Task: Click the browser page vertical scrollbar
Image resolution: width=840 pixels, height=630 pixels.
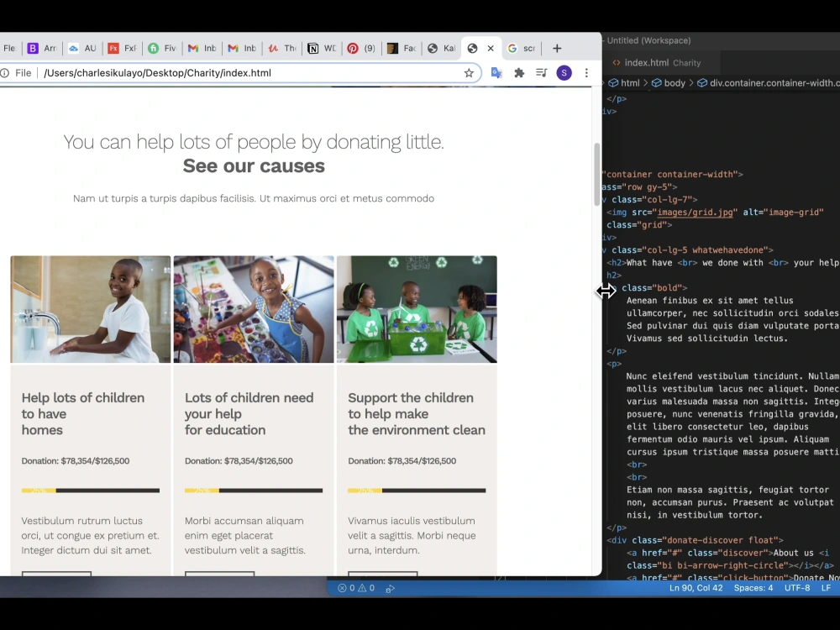Action: tap(597, 174)
